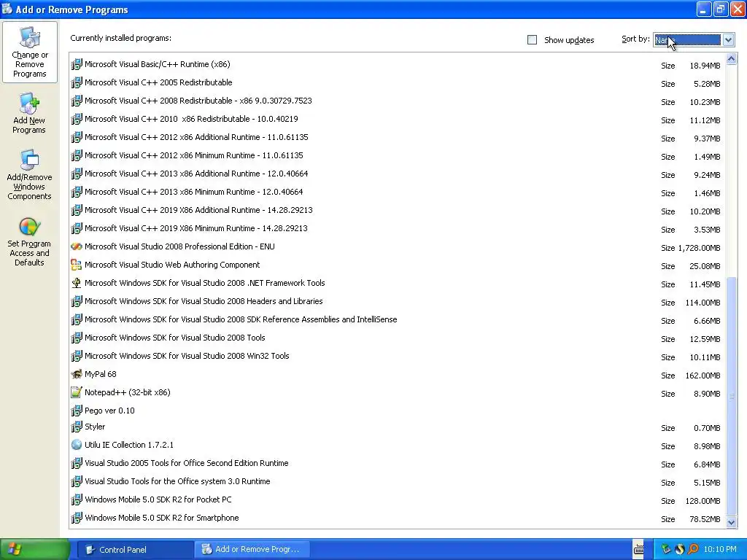
Task: Select Microsoft Visual C++ 2010 x86 Redistributable
Action: 398,119
